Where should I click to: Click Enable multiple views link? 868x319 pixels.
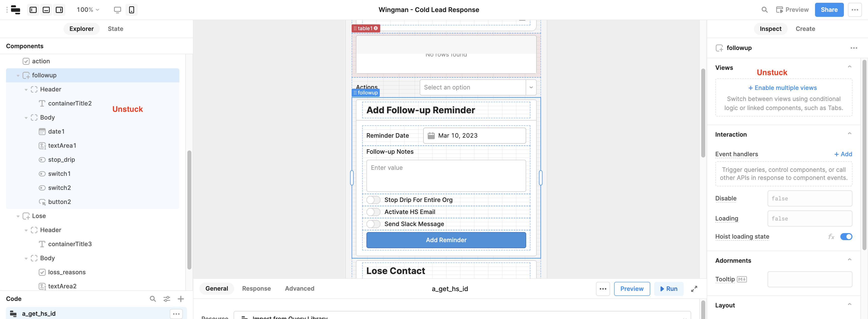coord(782,88)
